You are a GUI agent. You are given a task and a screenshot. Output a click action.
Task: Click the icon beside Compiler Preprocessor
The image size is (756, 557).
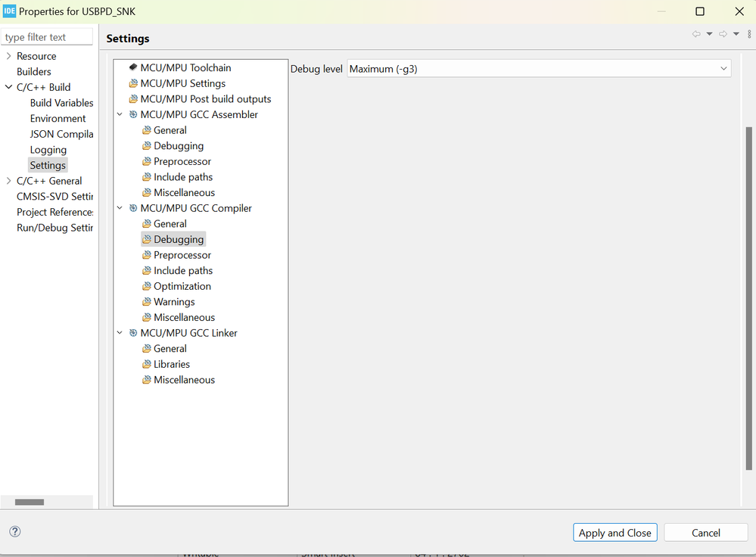[147, 254]
